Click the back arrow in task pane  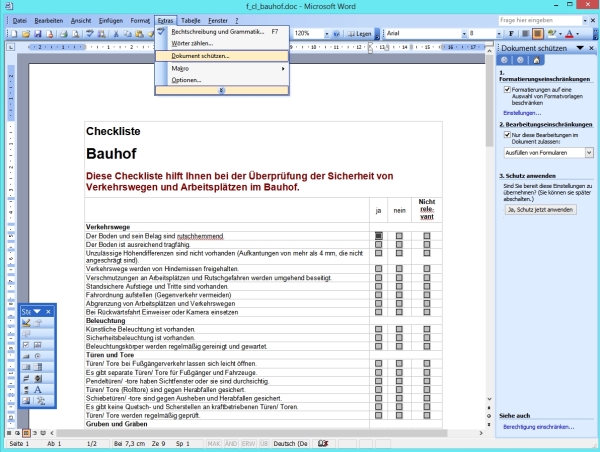(504, 60)
